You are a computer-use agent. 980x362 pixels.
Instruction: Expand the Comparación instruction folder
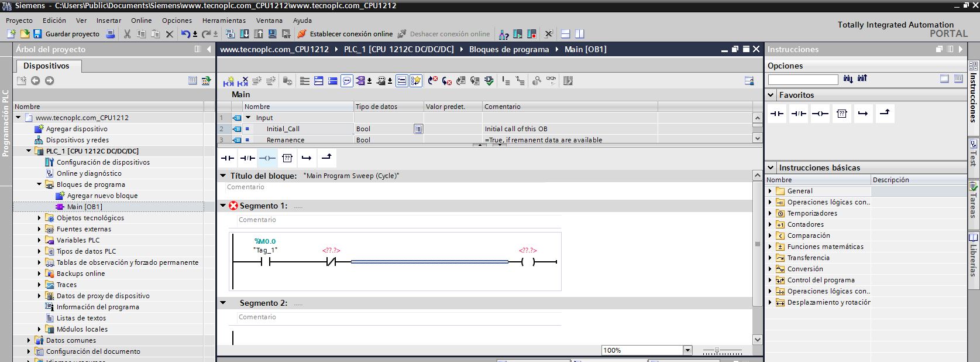(771, 235)
